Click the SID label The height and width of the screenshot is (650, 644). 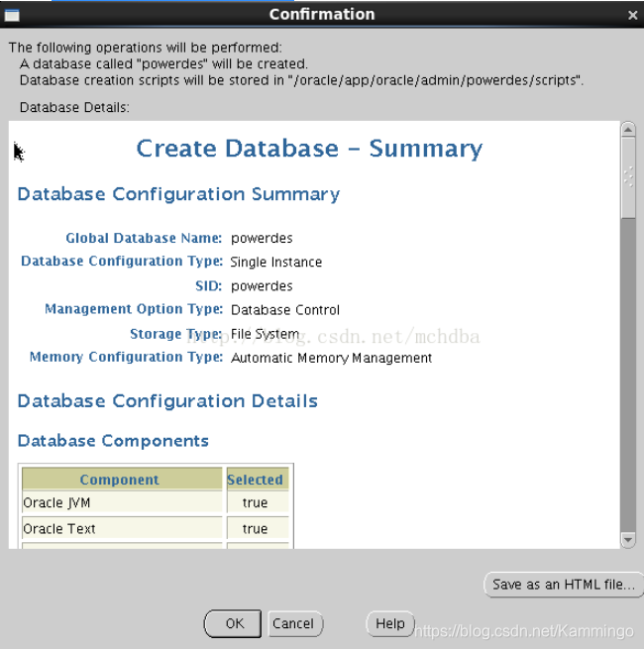tap(208, 286)
